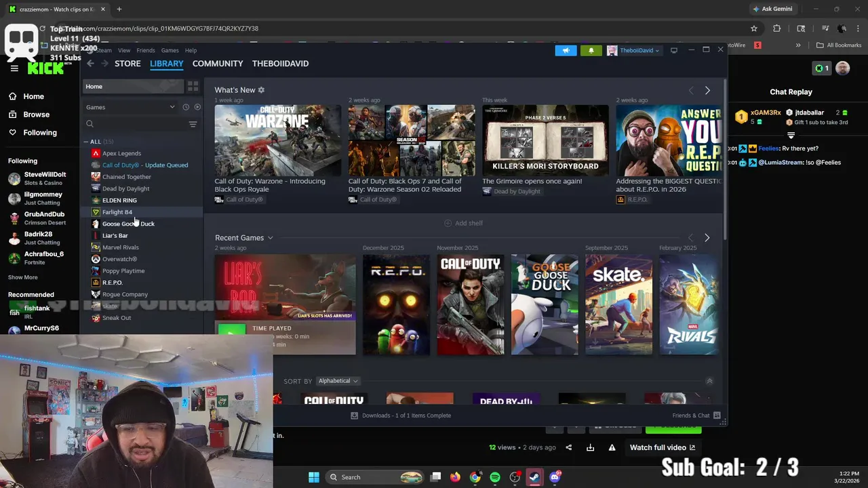
Task: Show next What's New items arrow
Action: click(707, 90)
